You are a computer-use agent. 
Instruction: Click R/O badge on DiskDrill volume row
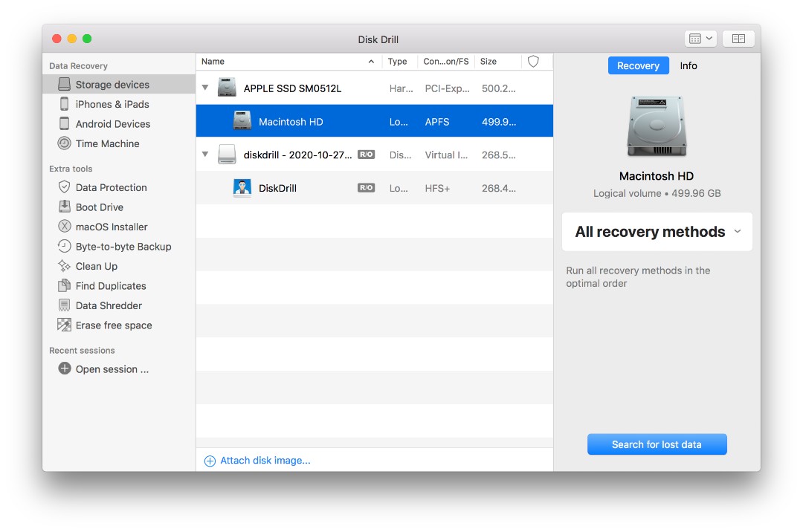tap(366, 188)
